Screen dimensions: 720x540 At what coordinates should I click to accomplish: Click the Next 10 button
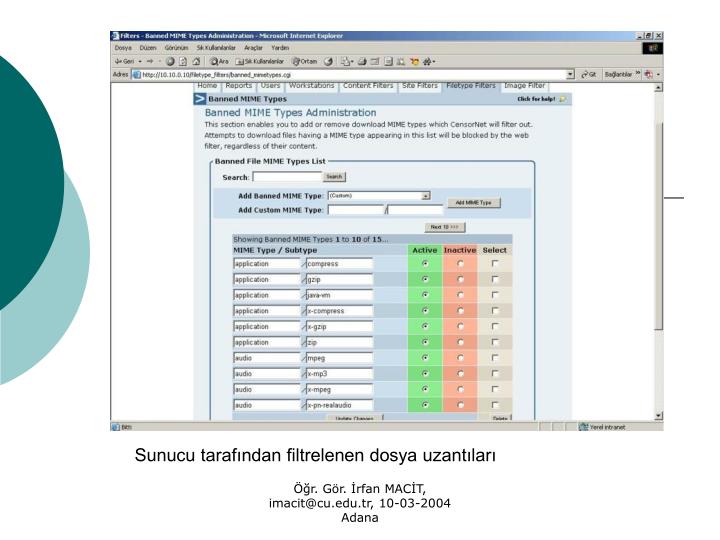click(x=444, y=227)
